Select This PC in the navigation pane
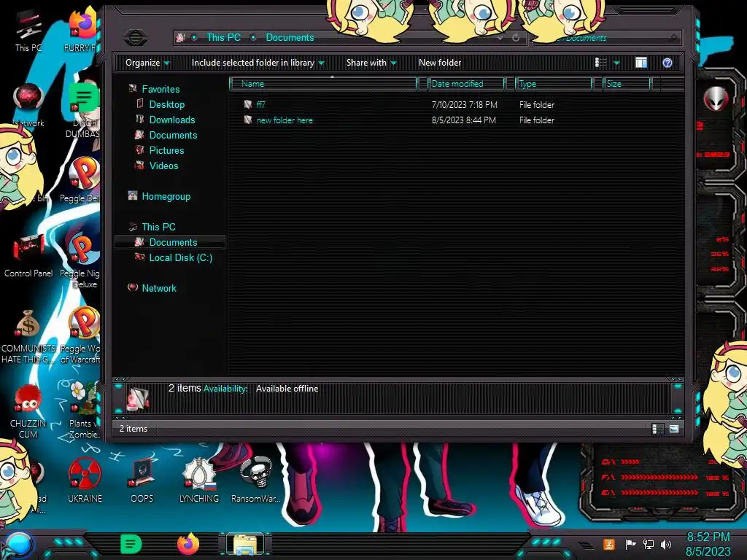 [158, 227]
